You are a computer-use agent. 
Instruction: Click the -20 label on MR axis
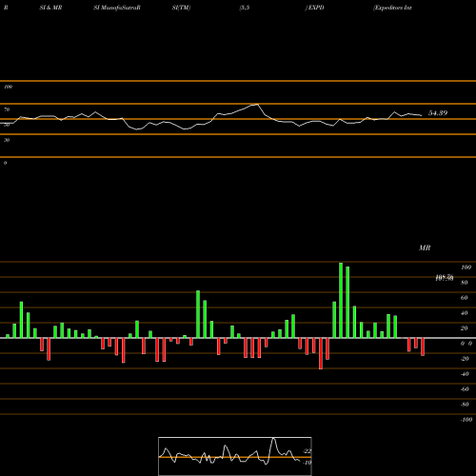(x=465, y=359)
